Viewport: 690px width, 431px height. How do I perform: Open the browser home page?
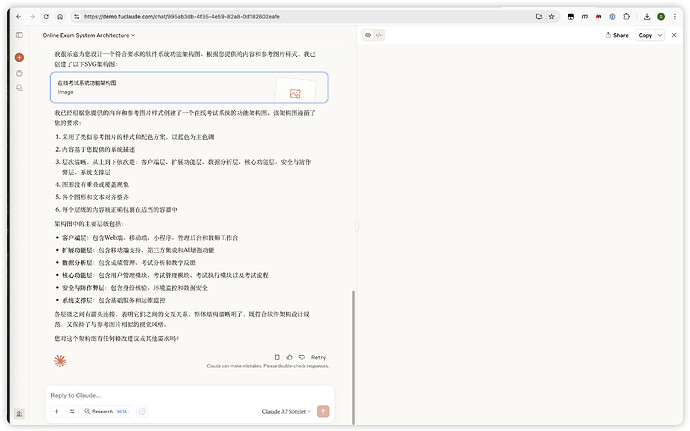[x=60, y=17]
